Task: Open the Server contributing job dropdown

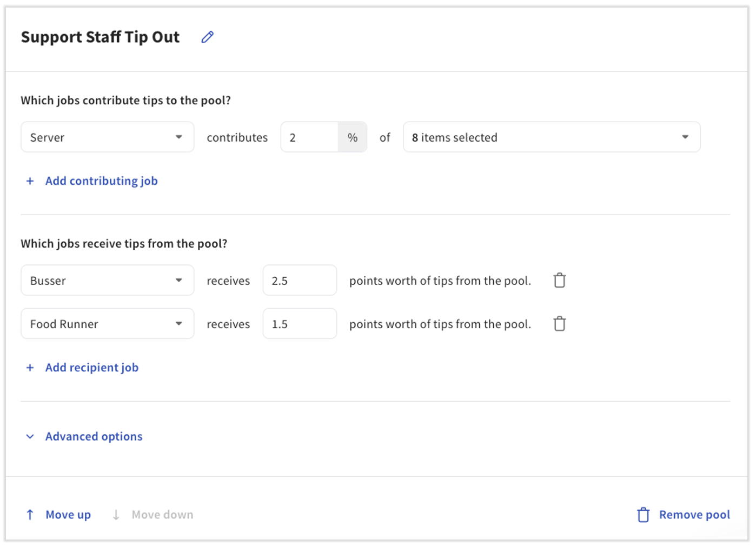Action: [x=107, y=137]
